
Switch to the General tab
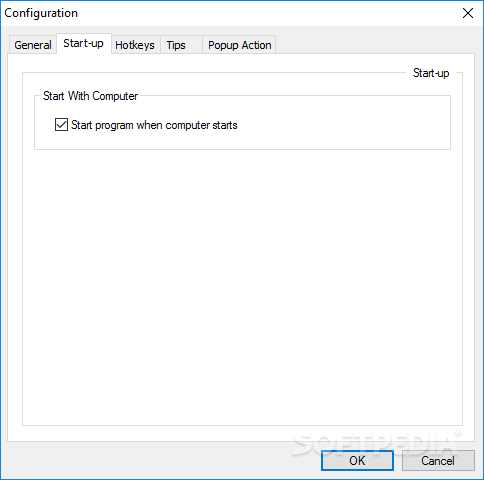pyautogui.click(x=33, y=45)
